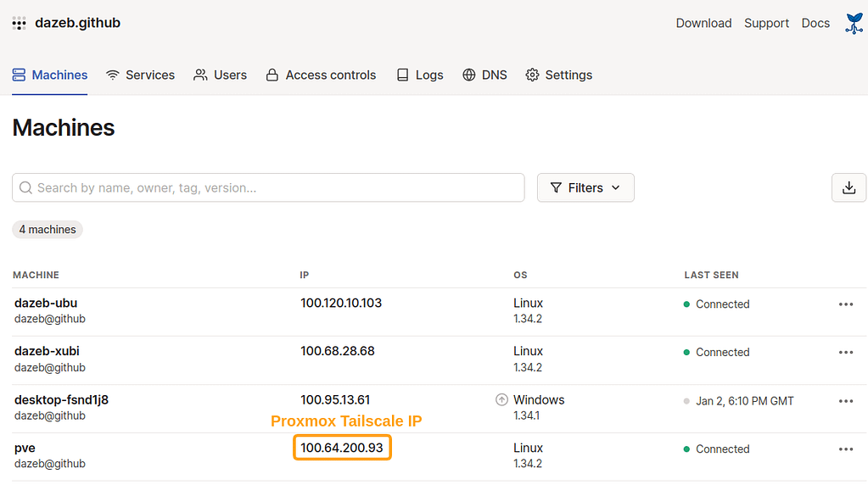Open the dazeb-ubu machine
Viewport: 868px width, 485px height.
pyautogui.click(x=46, y=303)
